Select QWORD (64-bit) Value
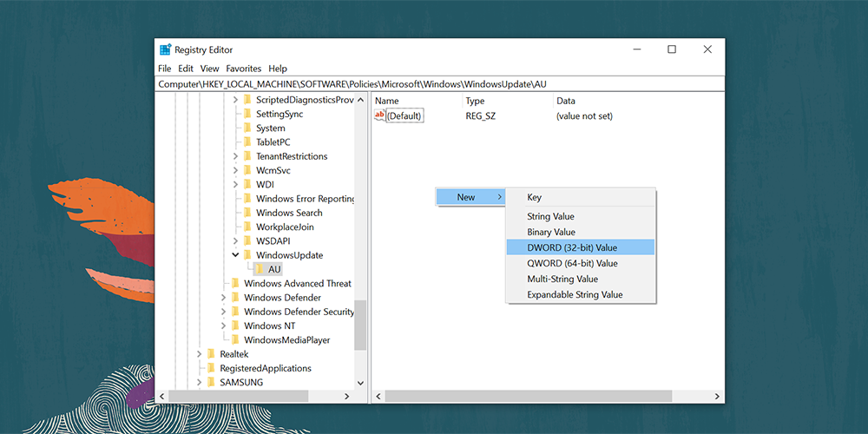Image resolution: width=868 pixels, height=434 pixels. point(580,264)
